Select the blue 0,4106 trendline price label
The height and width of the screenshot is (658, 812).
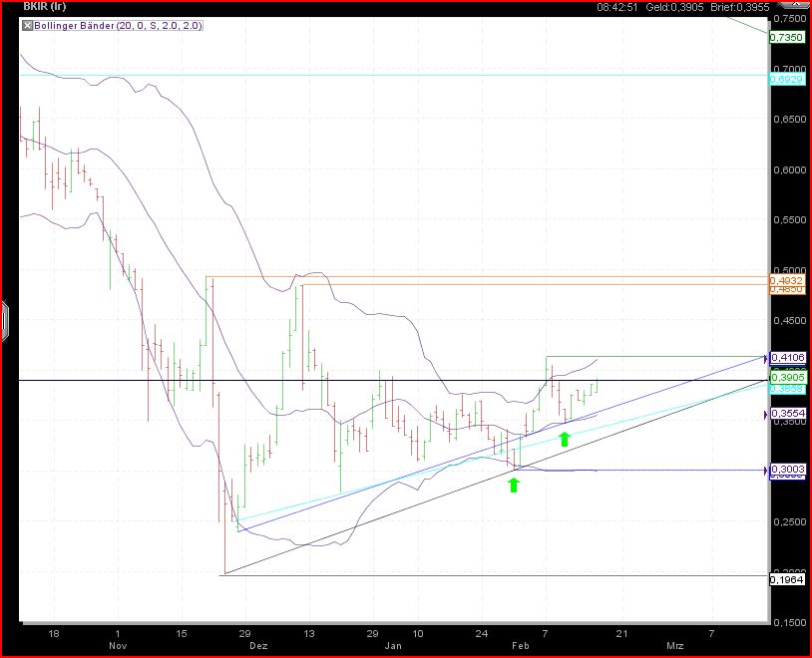[788, 357]
